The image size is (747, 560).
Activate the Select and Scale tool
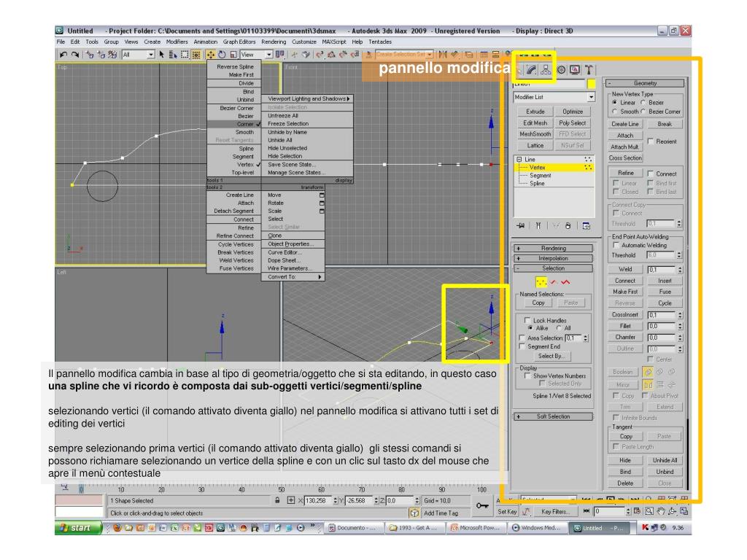pyautogui.click(x=233, y=55)
